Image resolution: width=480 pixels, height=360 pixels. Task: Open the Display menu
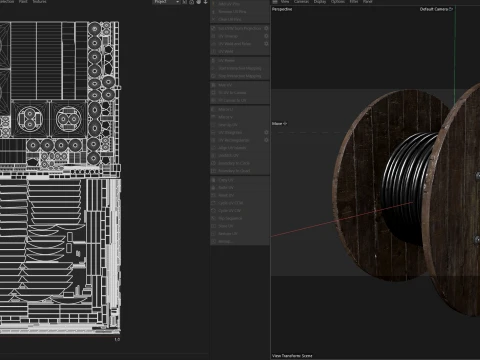click(320, 2)
